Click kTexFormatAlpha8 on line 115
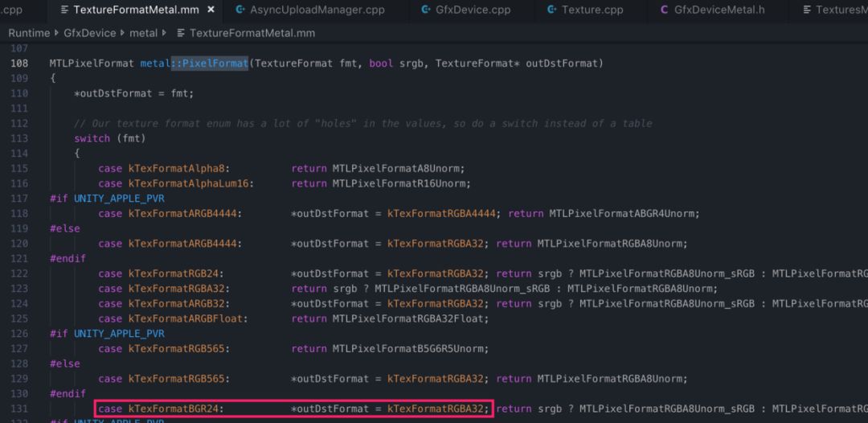 pyautogui.click(x=177, y=168)
